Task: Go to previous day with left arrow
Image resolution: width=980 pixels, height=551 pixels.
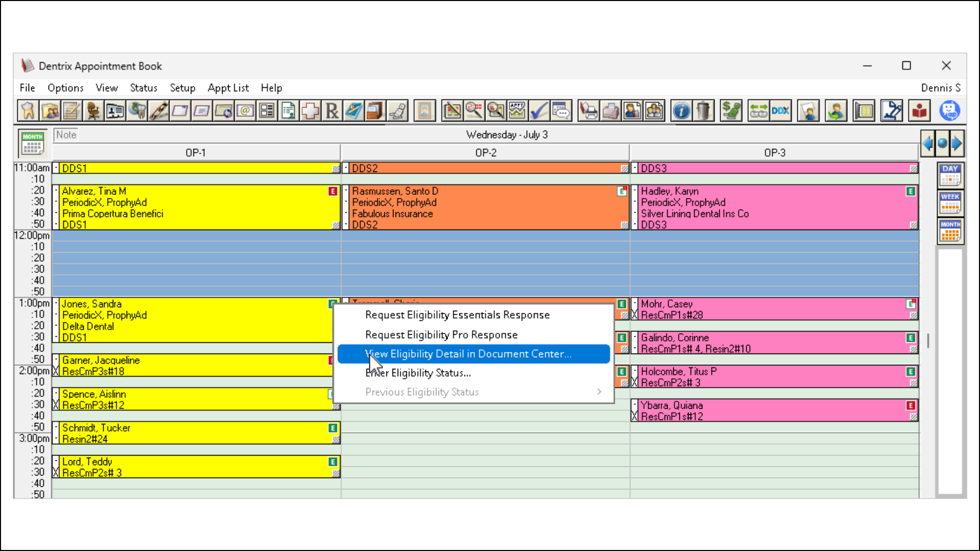Action: tap(927, 143)
